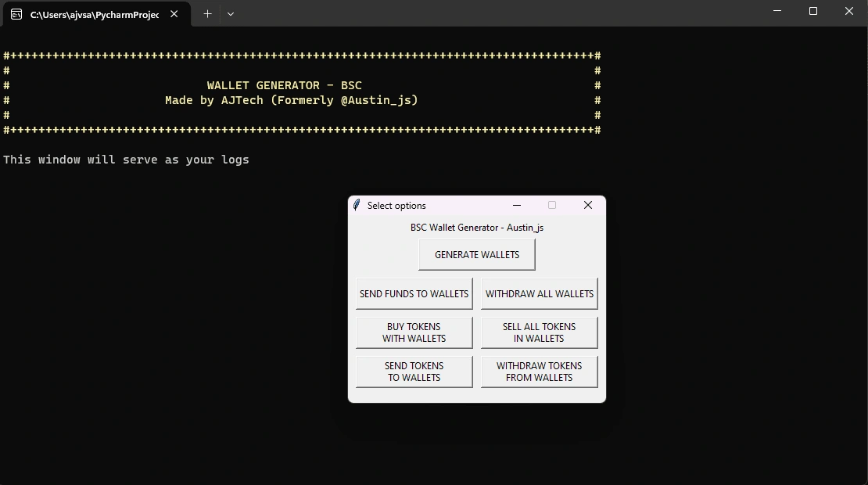Click the BSC Wallet Generator - Austin_js label

pyautogui.click(x=477, y=228)
